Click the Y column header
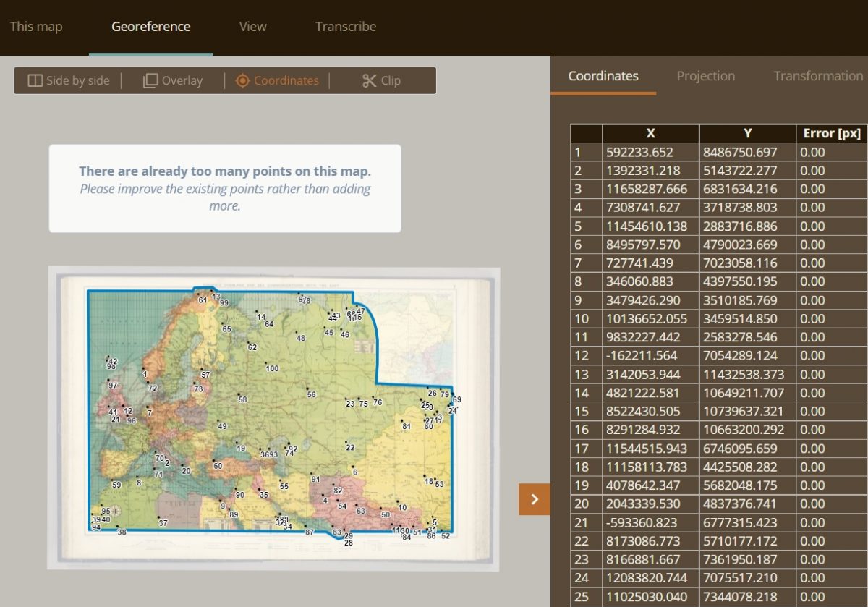Image resolution: width=868 pixels, height=607 pixels. tap(747, 133)
